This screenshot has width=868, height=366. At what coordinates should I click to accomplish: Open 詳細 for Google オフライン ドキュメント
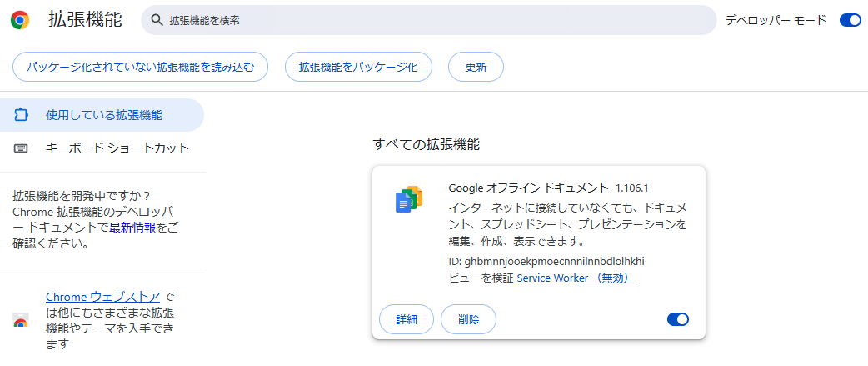coord(407,319)
